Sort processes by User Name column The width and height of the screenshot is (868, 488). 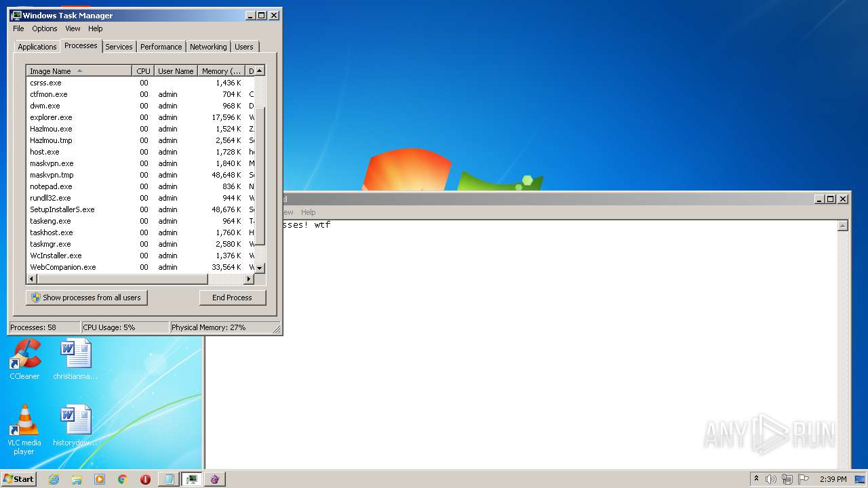(x=176, y=71)
